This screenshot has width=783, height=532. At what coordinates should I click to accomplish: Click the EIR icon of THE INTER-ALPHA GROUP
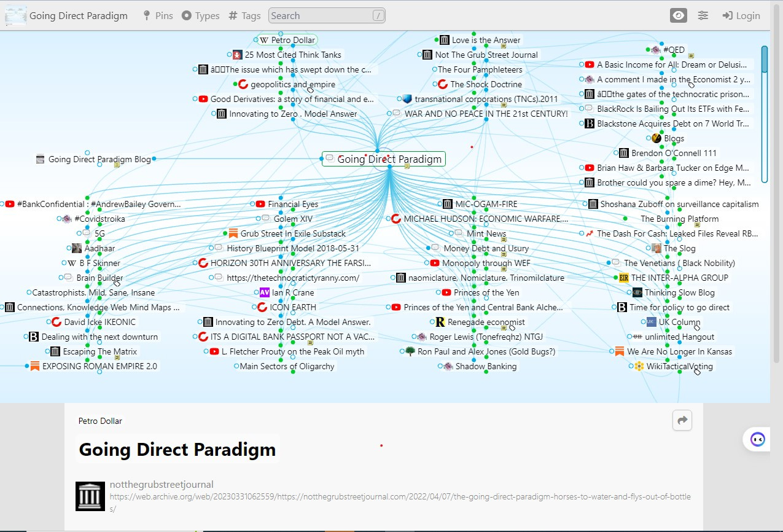(624, 278)
